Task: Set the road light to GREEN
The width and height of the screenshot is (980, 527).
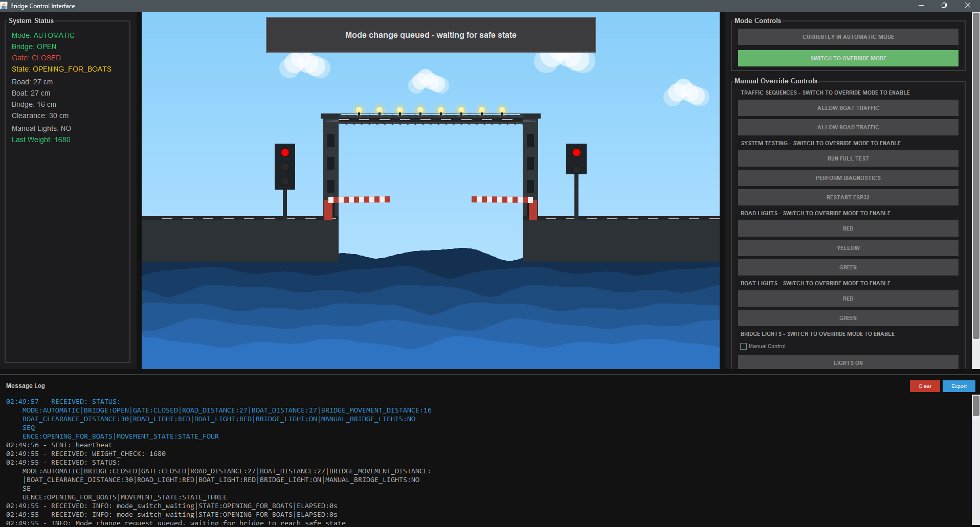Action: click(x=848, y=267)
